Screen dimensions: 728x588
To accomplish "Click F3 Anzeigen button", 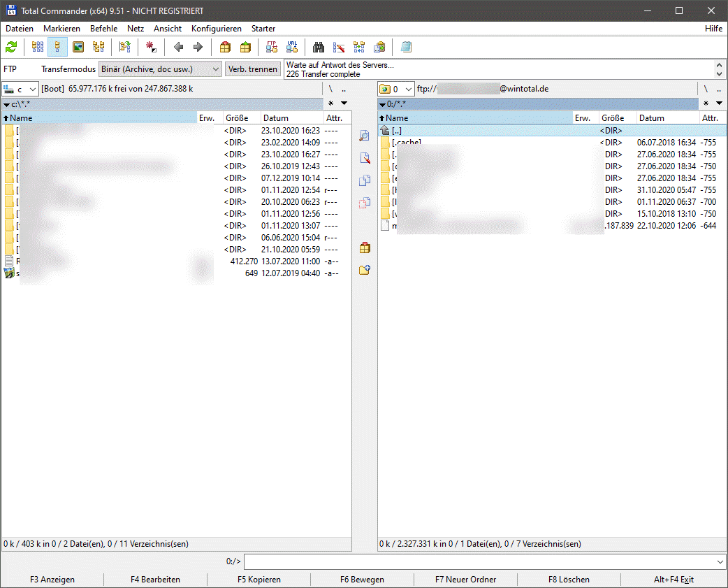I will [x=52, y=579].
